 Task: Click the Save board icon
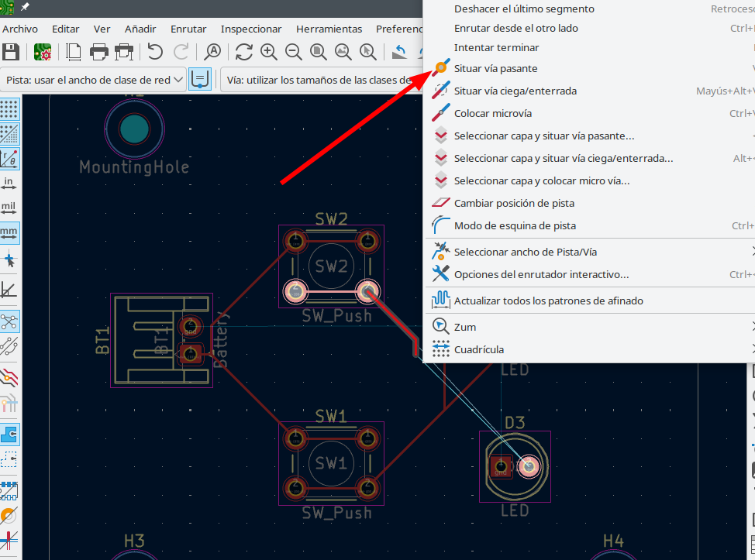(x=11, y=52)
